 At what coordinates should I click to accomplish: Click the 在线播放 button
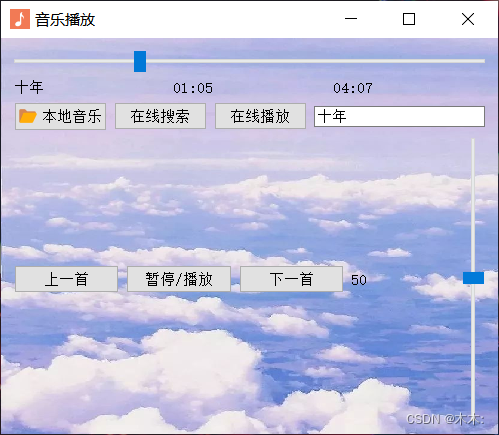[260, 116]
